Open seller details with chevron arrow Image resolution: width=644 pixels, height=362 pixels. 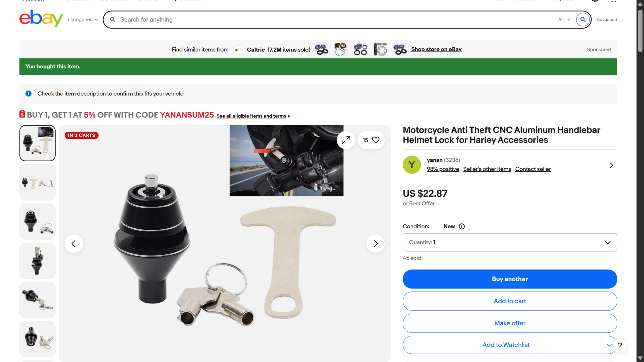pyautogui.click(x=611, y=165)
